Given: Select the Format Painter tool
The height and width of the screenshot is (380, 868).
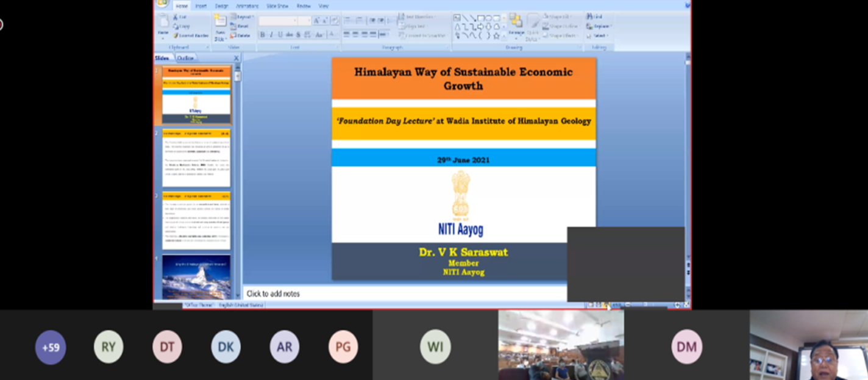Looking at the screenshot, I should [191, 35].
